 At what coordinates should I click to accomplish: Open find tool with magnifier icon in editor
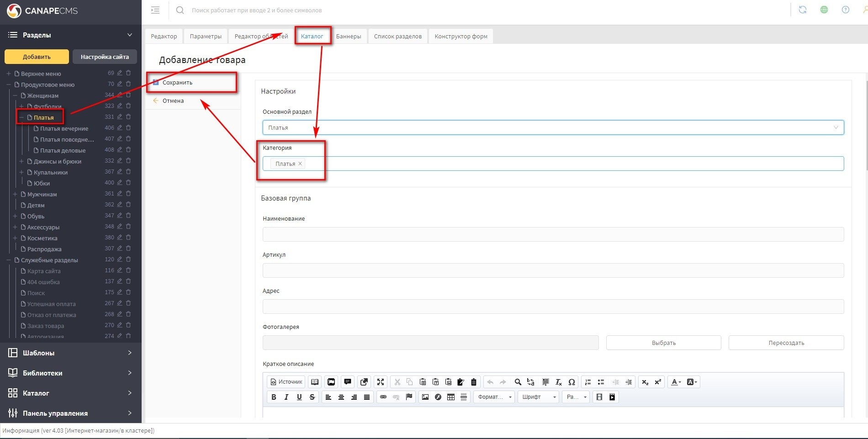(518, 382)
